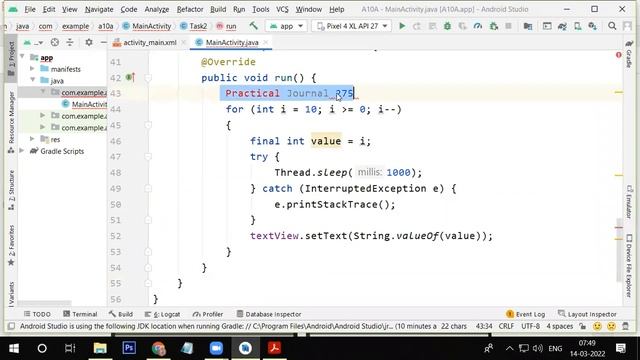This screenshot has width=640, height=360.
Task: Click Sync Project with Gradle Files icon
Action: [x=562, y=26]
